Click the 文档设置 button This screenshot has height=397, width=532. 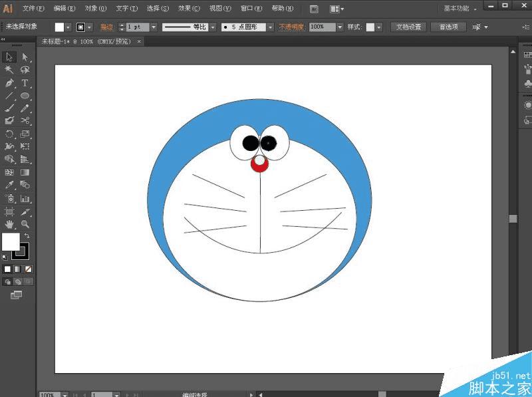(408, 27)
